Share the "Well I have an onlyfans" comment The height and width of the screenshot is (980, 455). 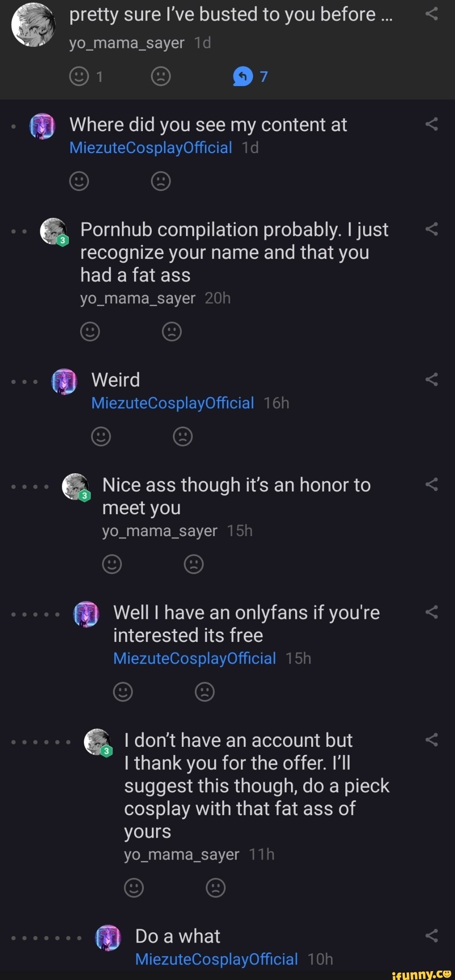coord(432,612)
